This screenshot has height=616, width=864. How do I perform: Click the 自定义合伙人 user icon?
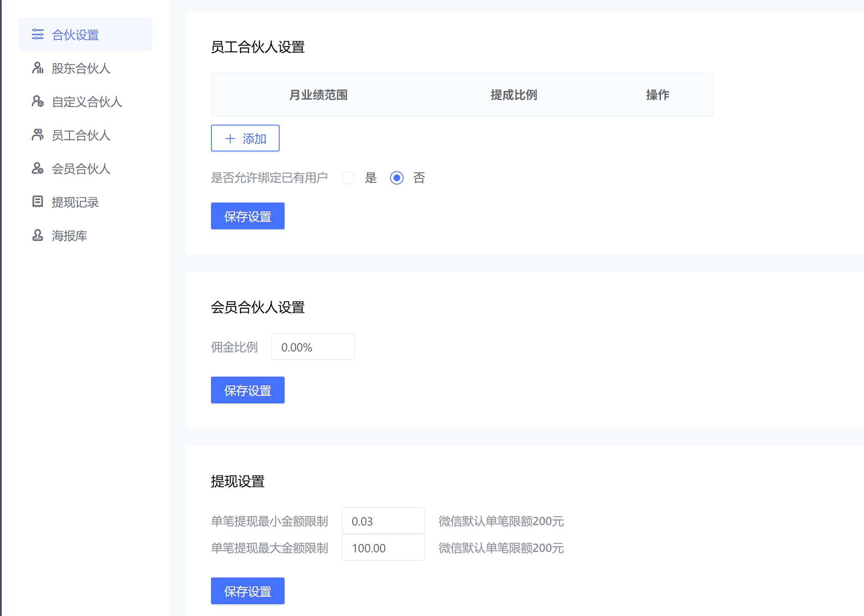[38, 101]
